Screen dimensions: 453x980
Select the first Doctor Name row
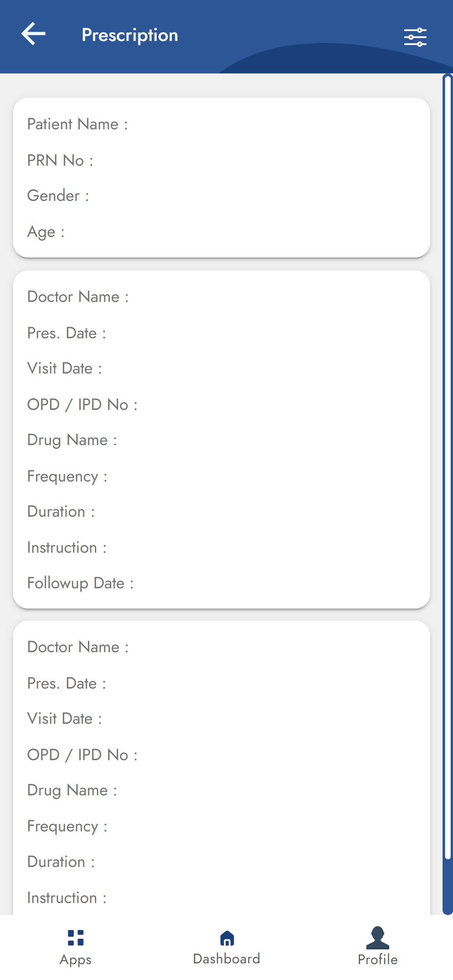(x=78, y=297)
